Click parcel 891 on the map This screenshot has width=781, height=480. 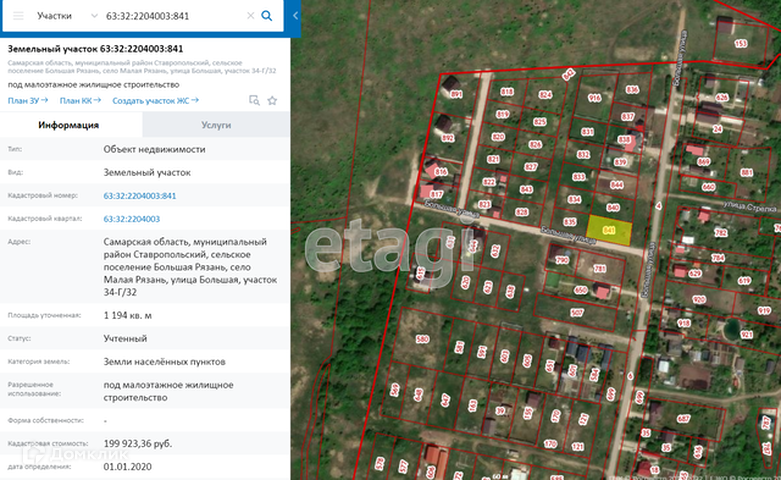[456, 94]
